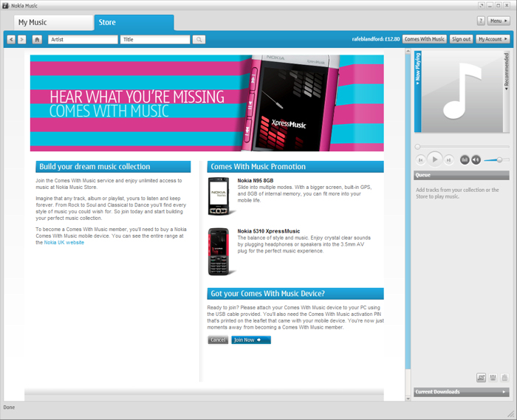Click the magnifier search button

pyautogui.click(x=199, y=40)
